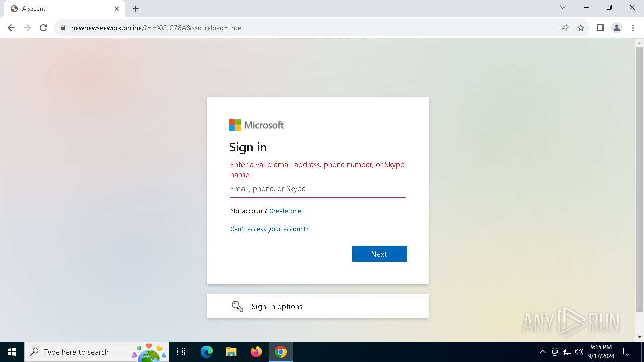The width and height of the screenshot is (644, 362).
Task: Expand the tab search chevron
Action: 563,8
